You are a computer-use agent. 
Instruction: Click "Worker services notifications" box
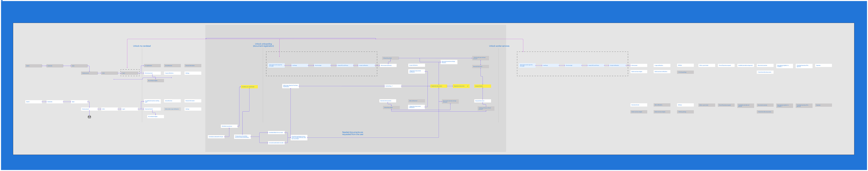(662, 71)
